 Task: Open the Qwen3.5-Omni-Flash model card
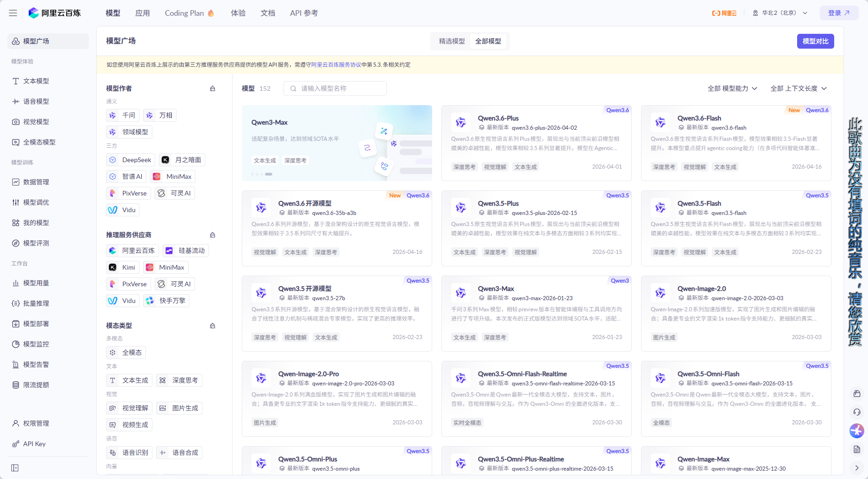click(x=736, y=399)
